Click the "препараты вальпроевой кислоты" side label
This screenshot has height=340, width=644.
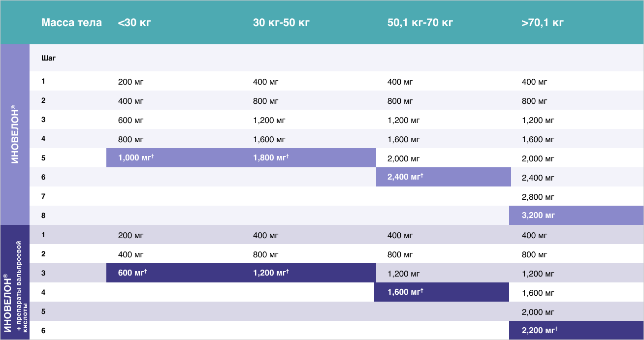(x=22, y=285)
